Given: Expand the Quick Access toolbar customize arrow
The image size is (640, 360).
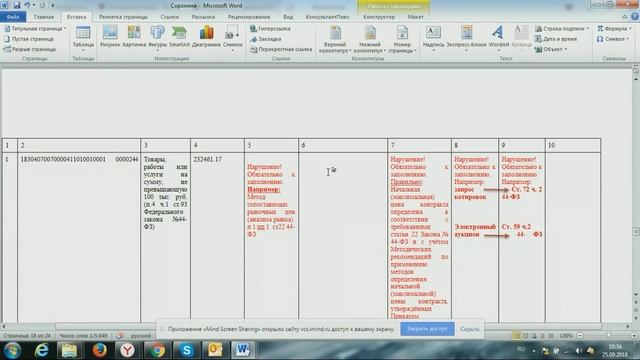Looking at the screenshot, I should [x=52, y=5].
